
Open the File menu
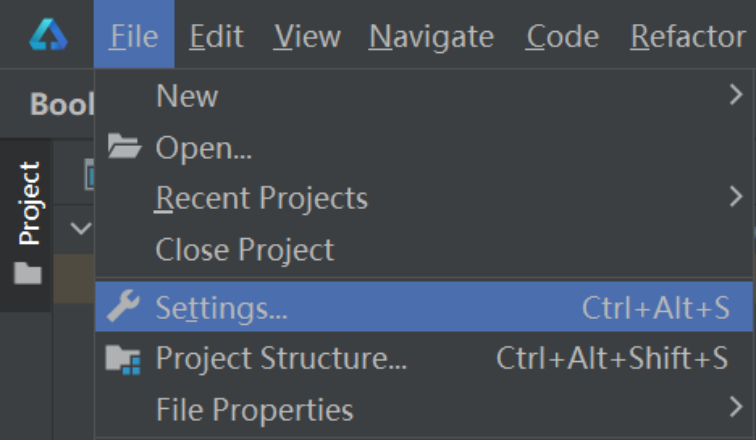click(x=134, y=34)
